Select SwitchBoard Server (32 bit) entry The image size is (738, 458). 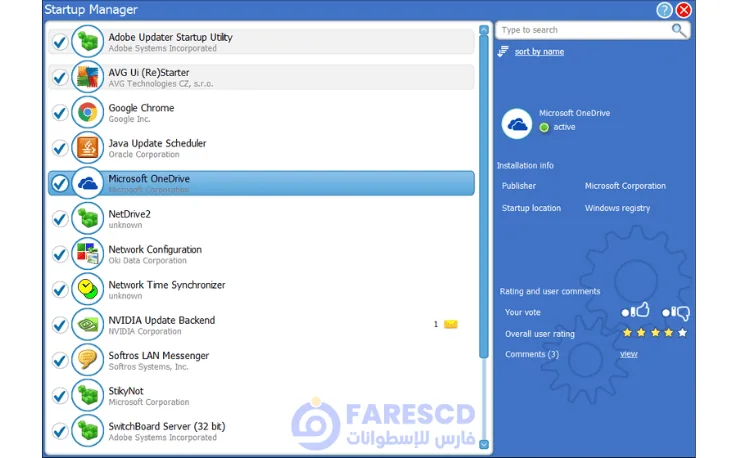click(167, 426)
